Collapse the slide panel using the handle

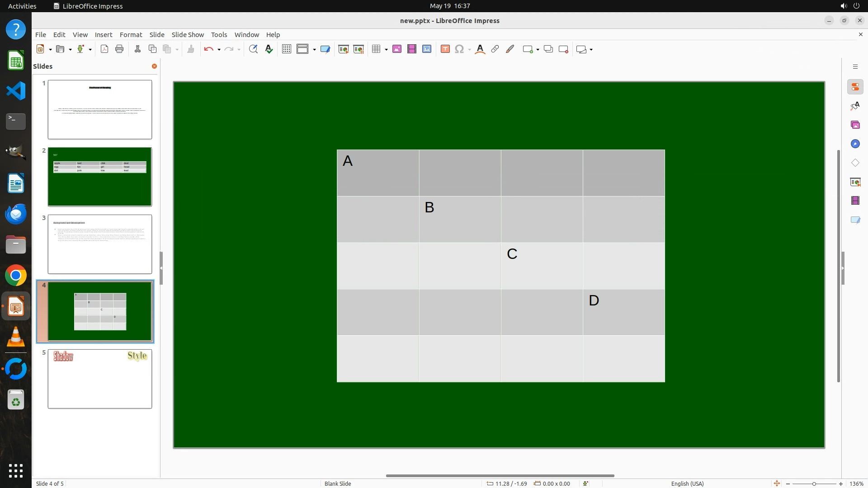pos(161,268)
